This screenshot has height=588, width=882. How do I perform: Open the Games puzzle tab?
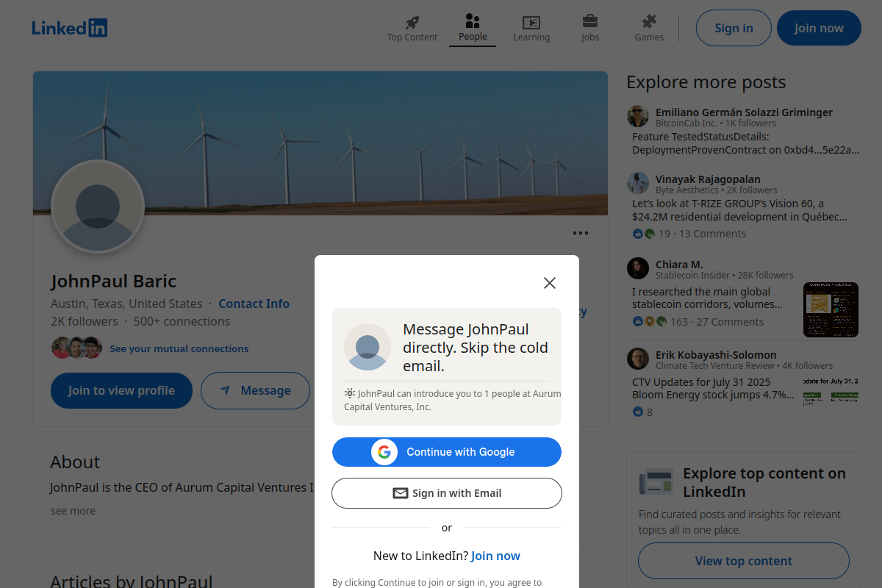[x=649, y=28]
